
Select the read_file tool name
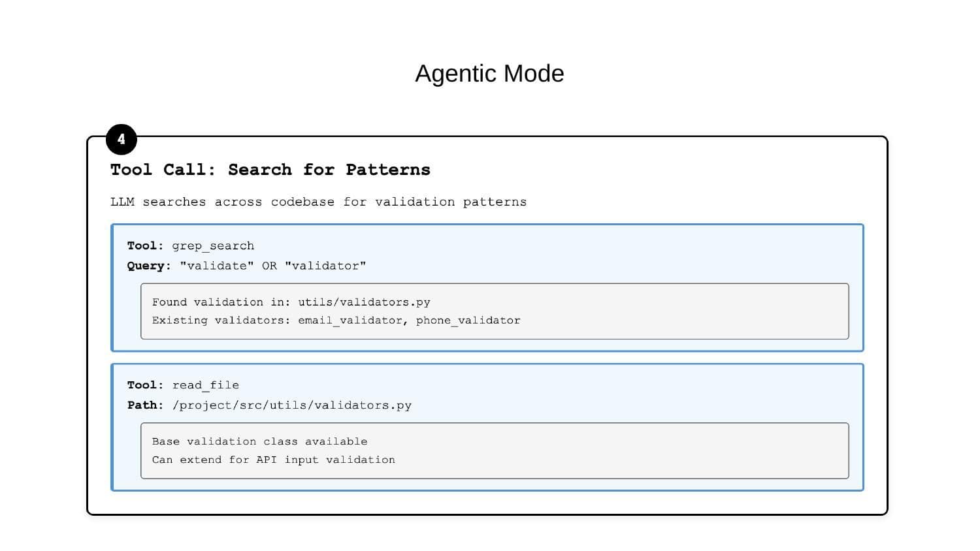tap(205, 385)
